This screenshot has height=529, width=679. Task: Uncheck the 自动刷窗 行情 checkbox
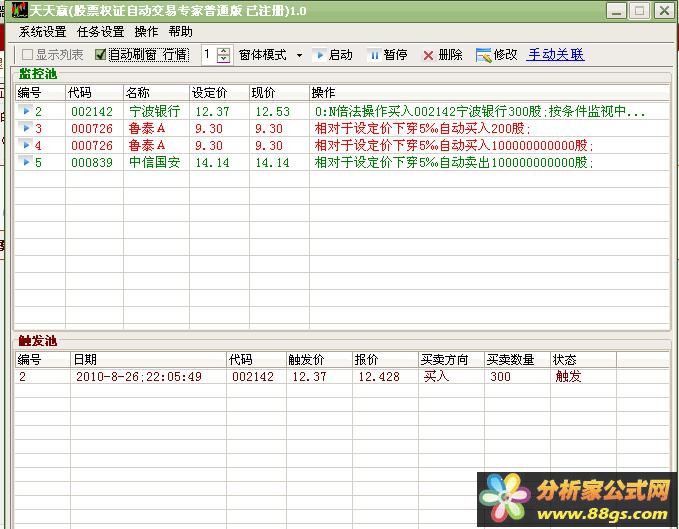click(100, 55)
